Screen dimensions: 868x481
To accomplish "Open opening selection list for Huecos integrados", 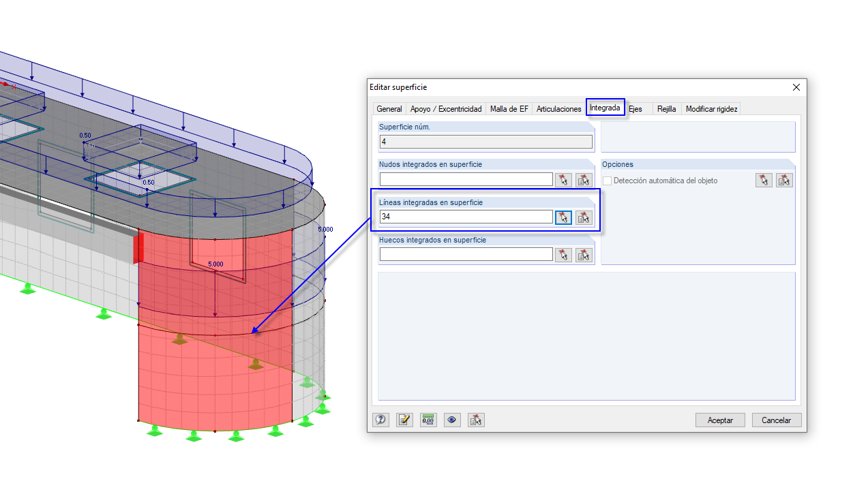I will coord(584,255).
